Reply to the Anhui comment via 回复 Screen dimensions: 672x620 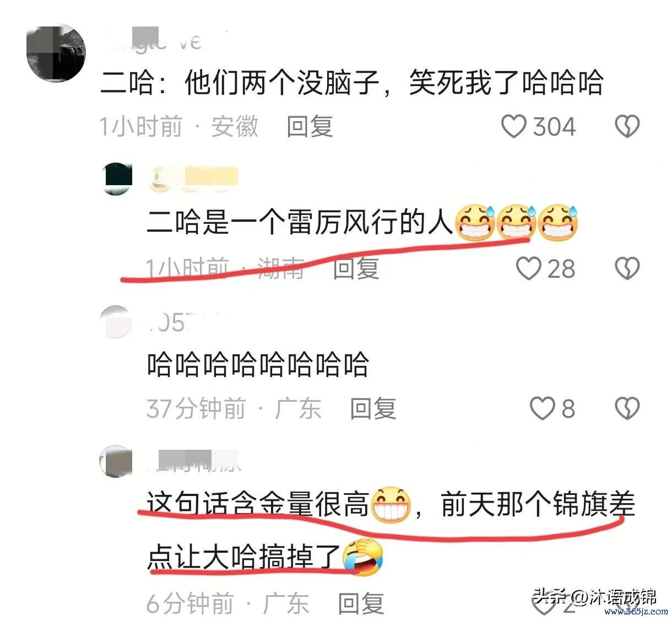310,127
